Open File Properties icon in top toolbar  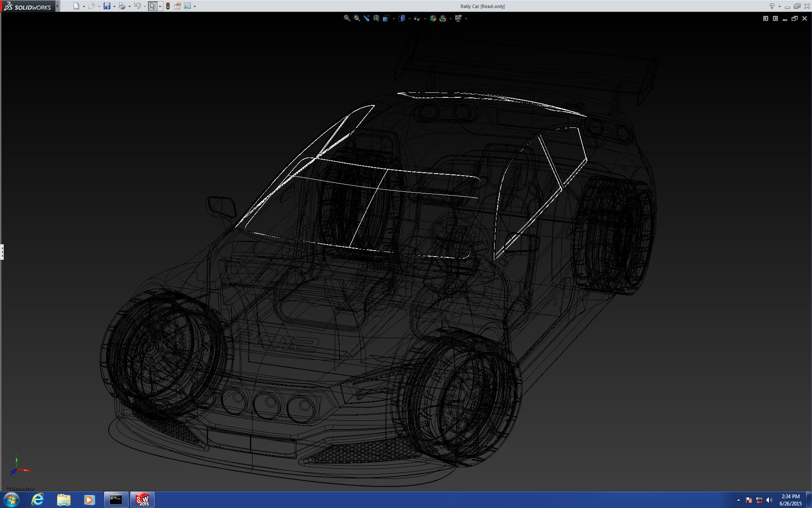click(178, 6)
